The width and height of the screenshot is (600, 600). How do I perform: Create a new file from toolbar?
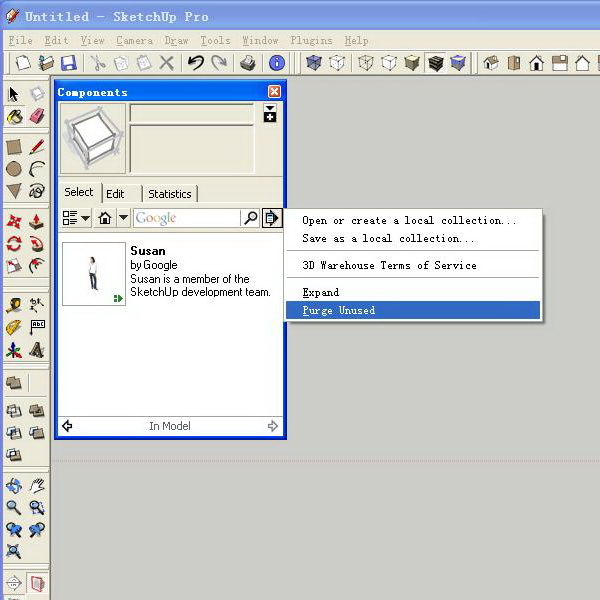point(23,63)
